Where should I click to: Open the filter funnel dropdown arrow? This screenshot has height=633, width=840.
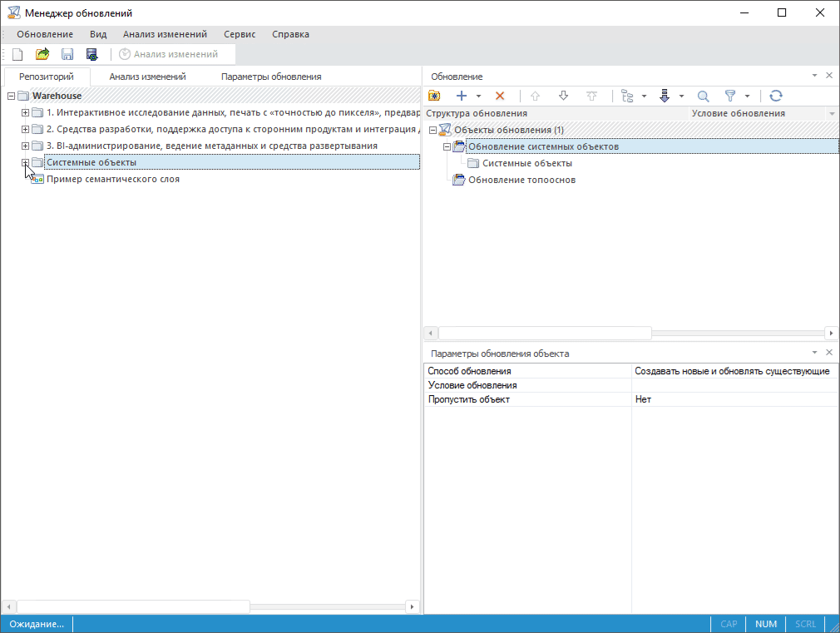(747, 96)
